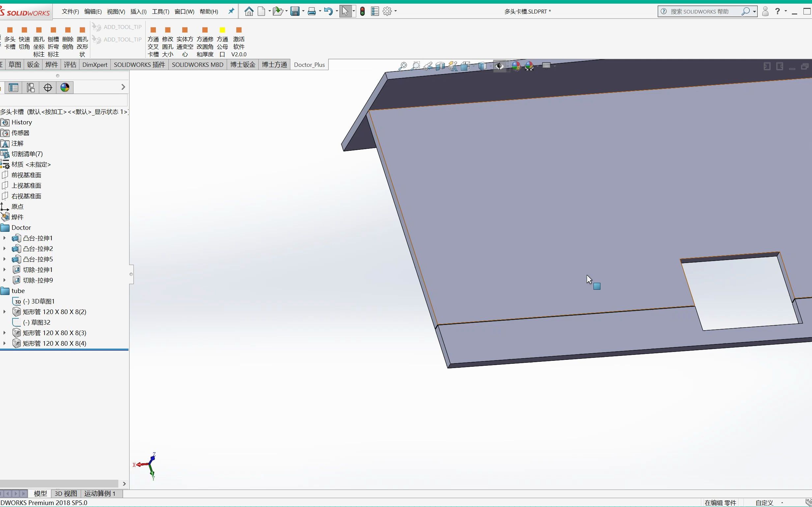Click the 改形 reshape tool icon
The image size is (812, 507).
point(82,29)
